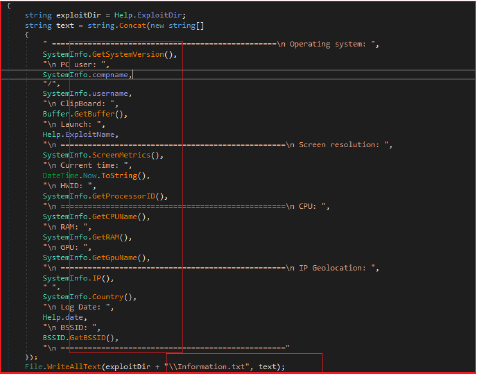
Task: Click DateTime.Now.ToString() call
Action: click(94, 176)
